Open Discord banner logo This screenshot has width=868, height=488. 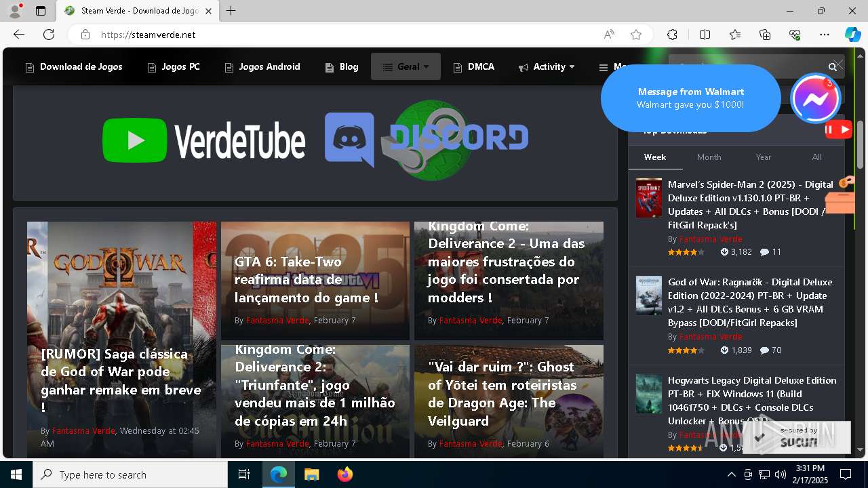point(427,140)
